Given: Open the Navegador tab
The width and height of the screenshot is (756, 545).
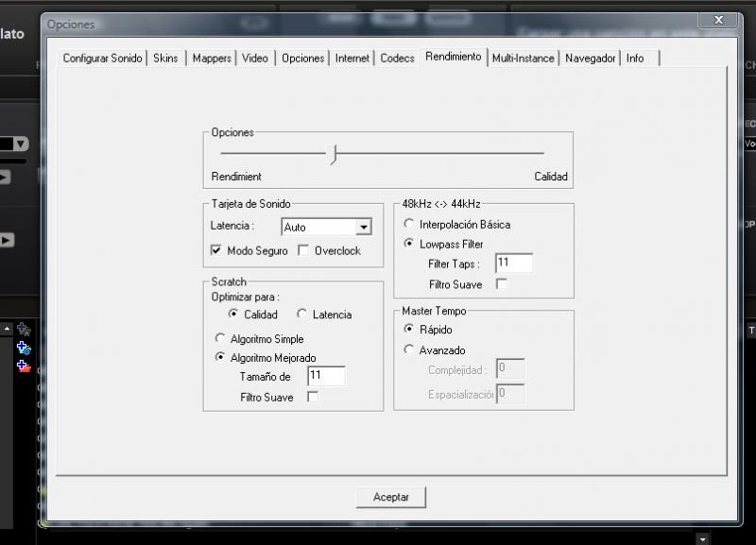Looking at the screenshot, I should coord(590,59).
